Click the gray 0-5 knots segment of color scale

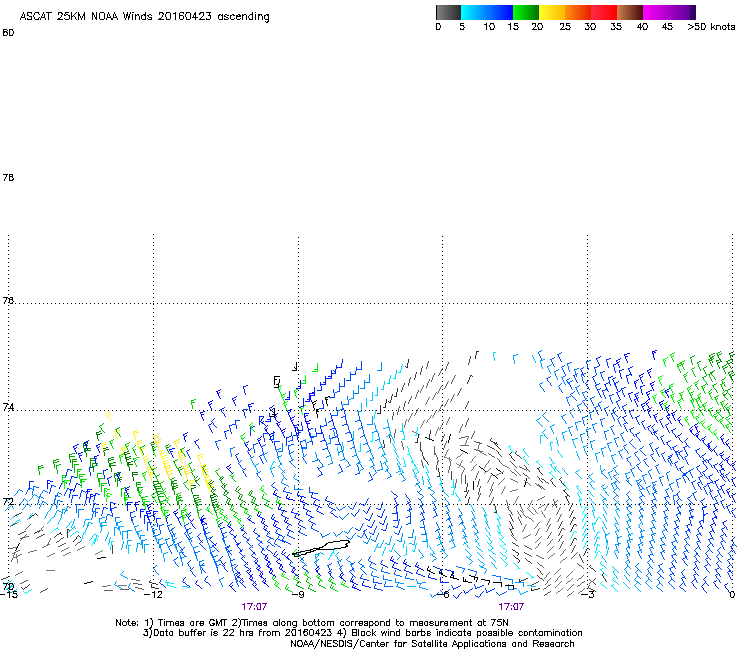click(x=448, y=12)
